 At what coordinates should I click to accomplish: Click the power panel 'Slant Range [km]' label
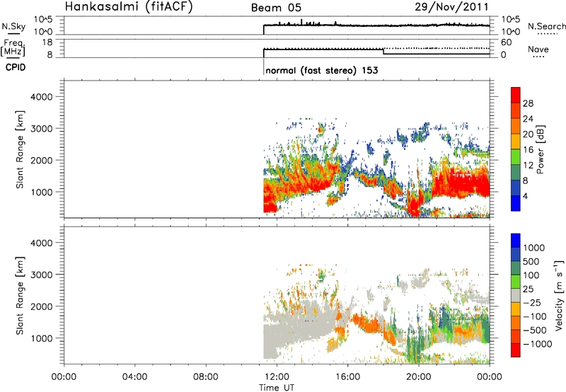20,149
